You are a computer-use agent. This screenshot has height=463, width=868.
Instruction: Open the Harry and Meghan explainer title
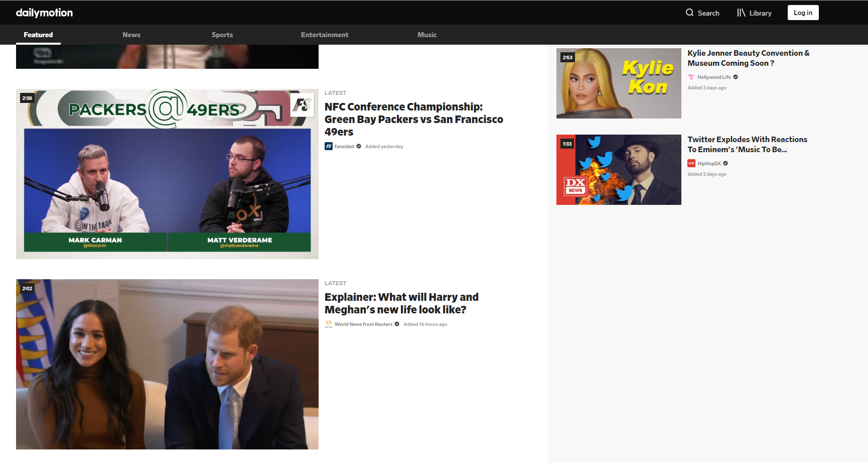(401, 303)
